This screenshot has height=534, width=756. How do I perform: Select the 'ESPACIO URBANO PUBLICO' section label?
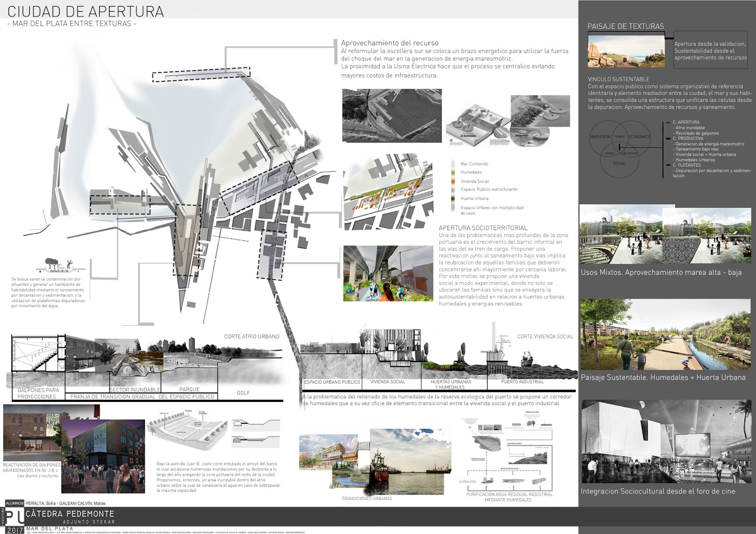pyautogui.click(x=332, y=382)
